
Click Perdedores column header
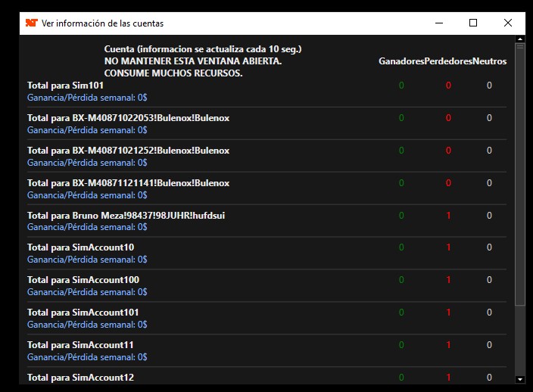pos(448,61)
